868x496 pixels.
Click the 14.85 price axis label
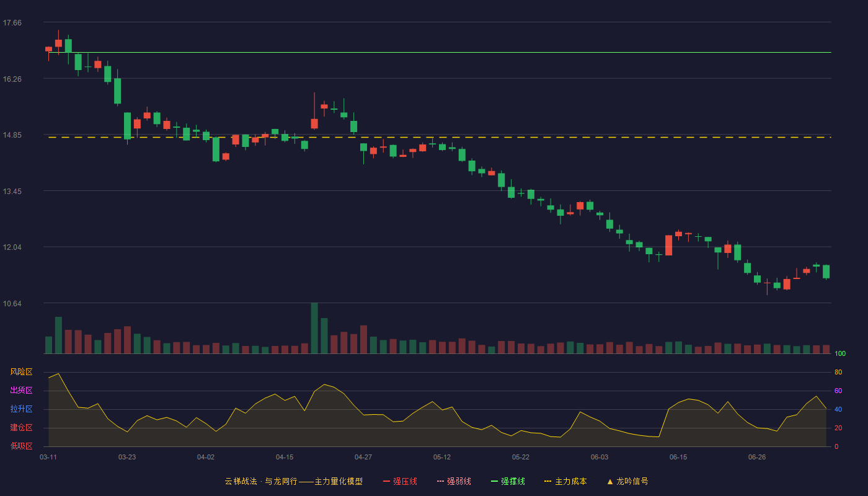12,135
